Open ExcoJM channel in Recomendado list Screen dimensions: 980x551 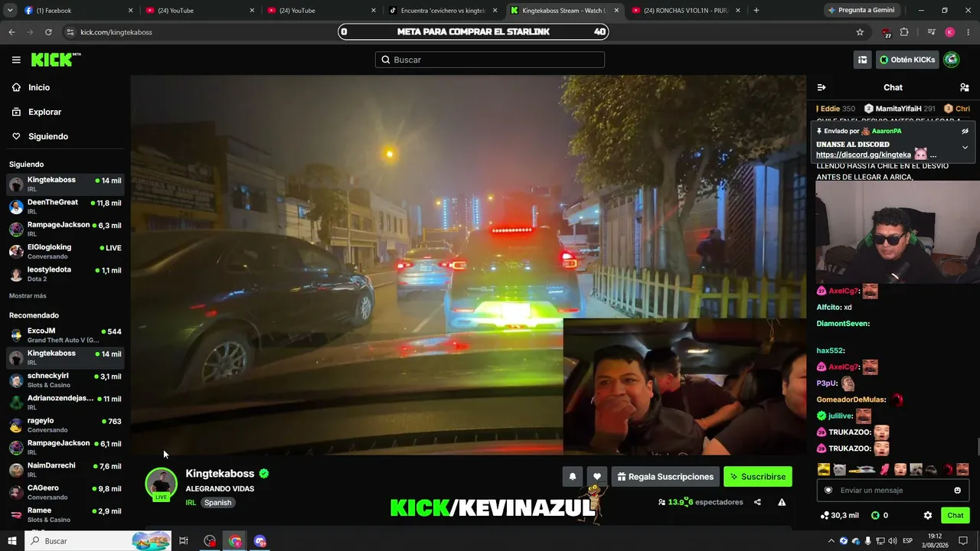click(65, 335)
